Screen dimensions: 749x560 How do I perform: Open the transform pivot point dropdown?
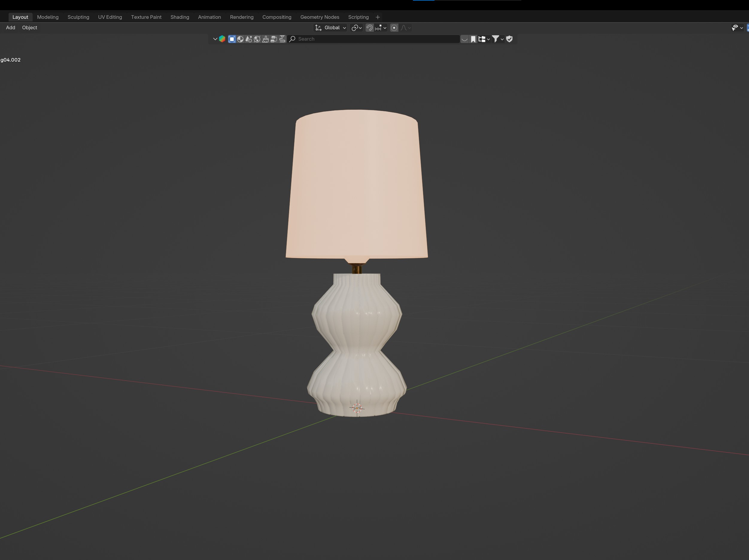point(357,28)
